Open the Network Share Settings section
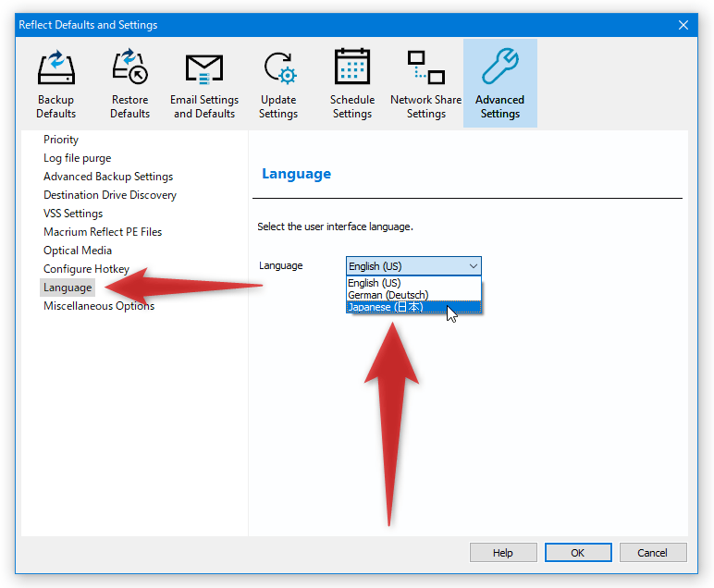714x588 pixels. click(426, 83)
